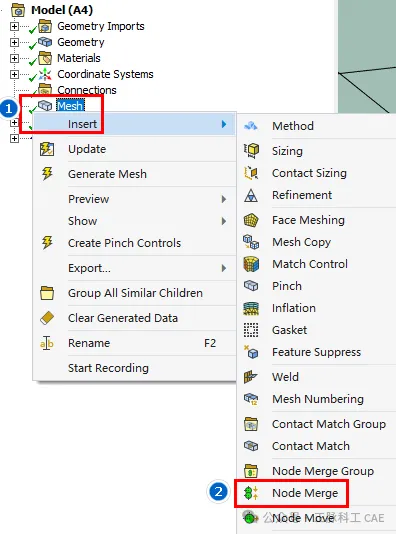Click the Clear Generated Data eraser icon
This screenshot has height=534, width=396.
47,318
